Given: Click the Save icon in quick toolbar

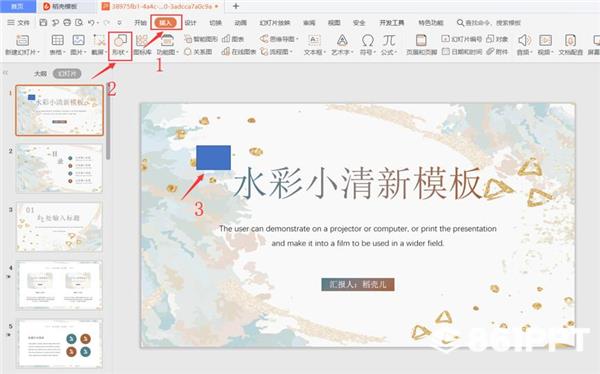Looking at the screenshot, I should tap(43, 23).
